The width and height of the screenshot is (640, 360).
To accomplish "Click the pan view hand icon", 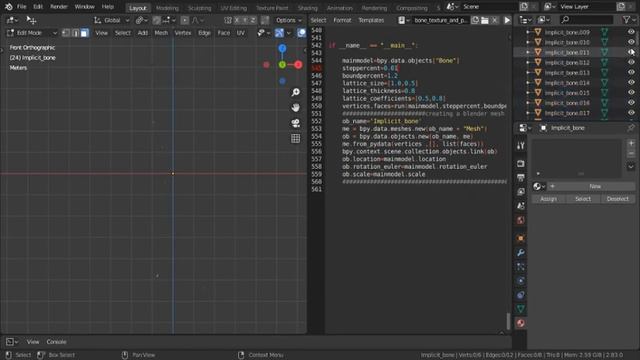I will pyautogui.click(x=296, y=107).
